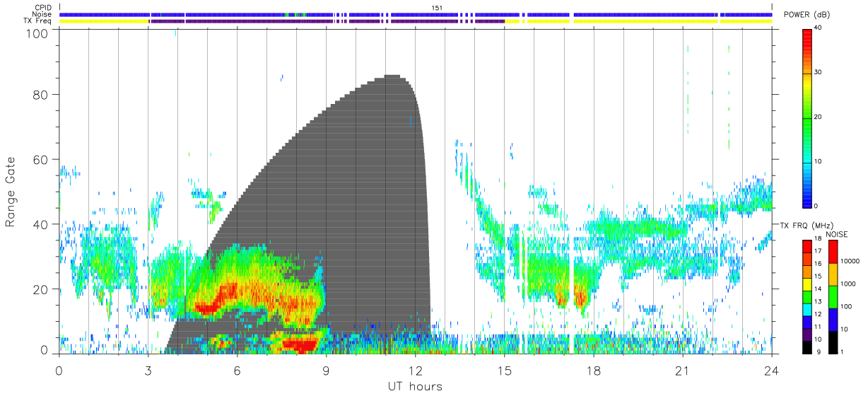Click the '3' tick on UT hours axis
Viewport: 868px width, 401px height.
point(148,371)
